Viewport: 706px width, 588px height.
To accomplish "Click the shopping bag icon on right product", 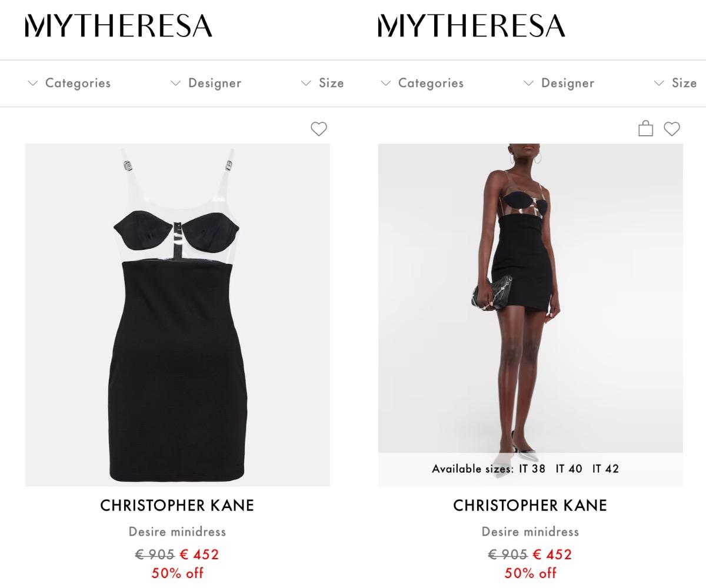I will point(645,128).
